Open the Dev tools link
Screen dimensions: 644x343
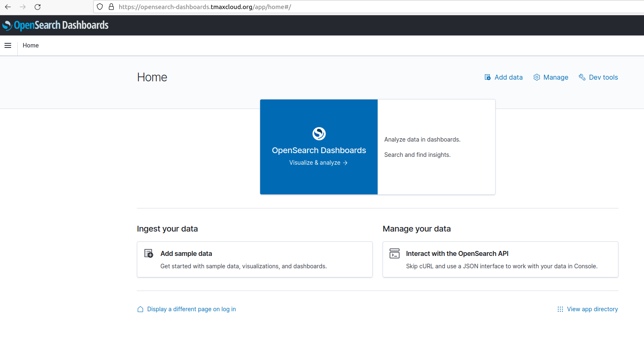[603, 77]
